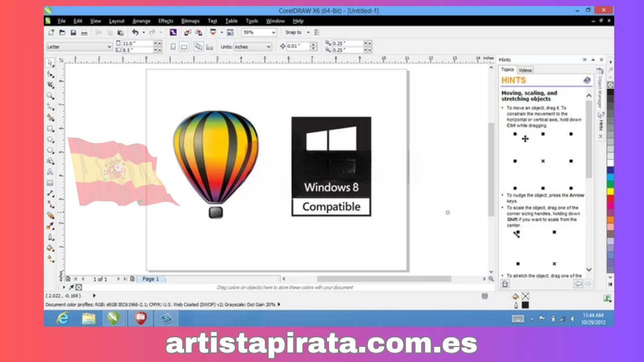Select the Pick tool in the toolbox
Viewport: 644px width, 362px height.
pos(50,63)
